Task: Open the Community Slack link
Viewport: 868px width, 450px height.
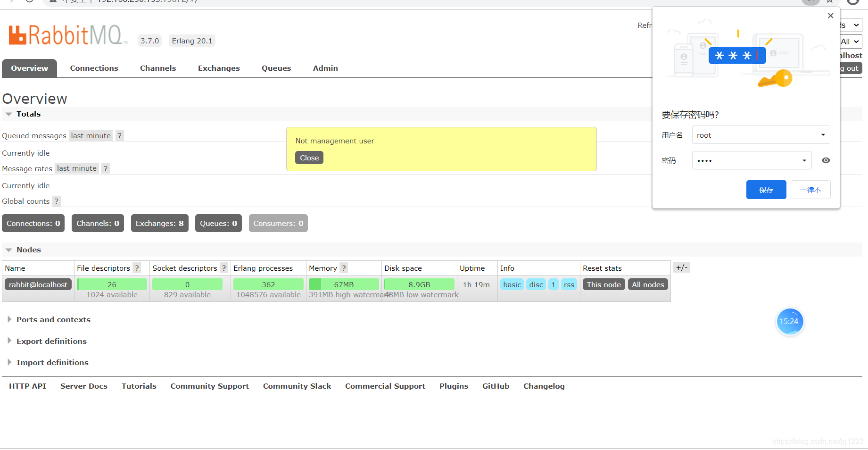Action: pyautogui.click(x=297, y=386)
